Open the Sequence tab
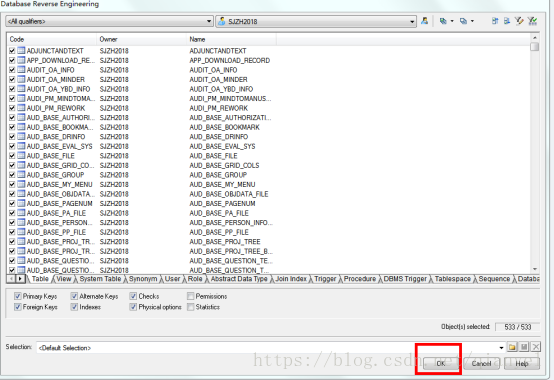 point(494,279)
